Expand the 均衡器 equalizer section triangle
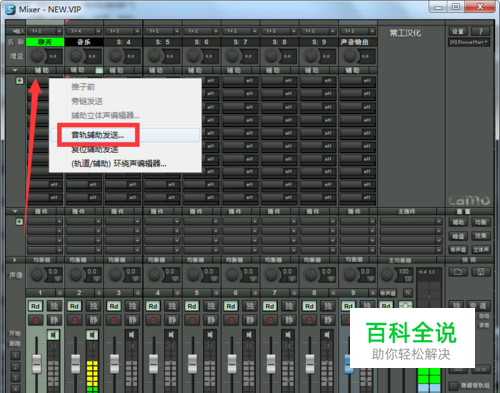The image size is (500, 393). (x=15, y=260)
